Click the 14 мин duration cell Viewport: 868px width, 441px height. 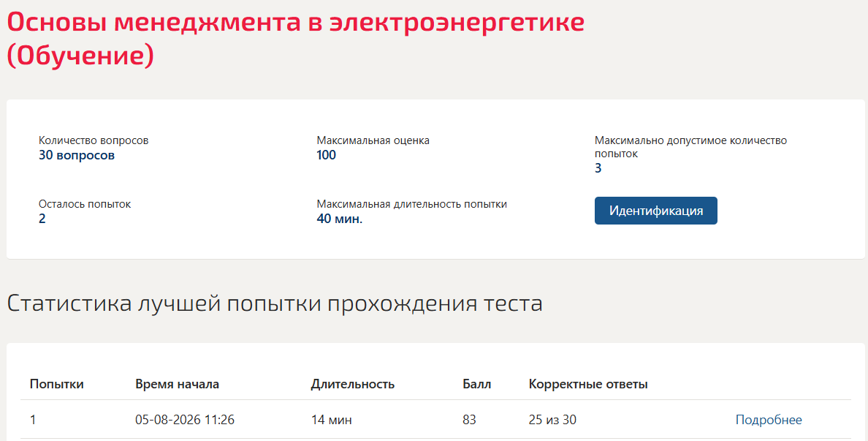pyautogui.click(x=331, y=420)
